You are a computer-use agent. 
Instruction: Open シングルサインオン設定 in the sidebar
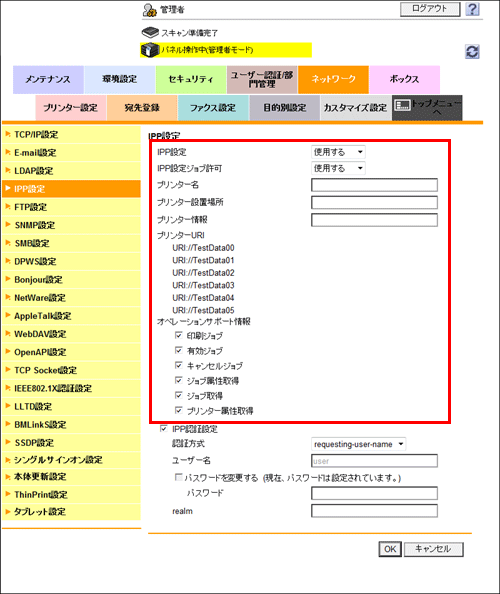click(71, 460)
